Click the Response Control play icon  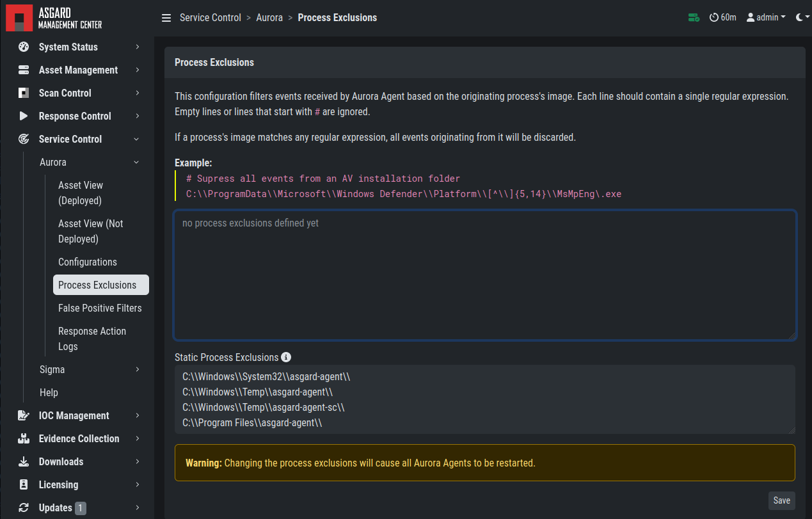click(24, 116)
